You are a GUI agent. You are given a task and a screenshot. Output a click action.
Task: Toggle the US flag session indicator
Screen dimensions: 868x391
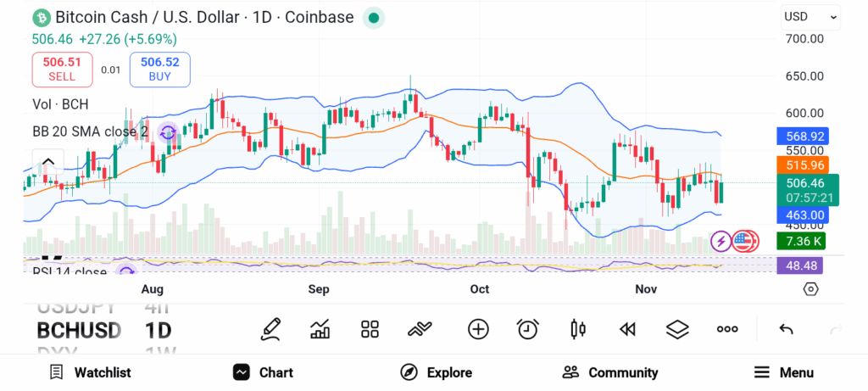click(x=745, y=241)
